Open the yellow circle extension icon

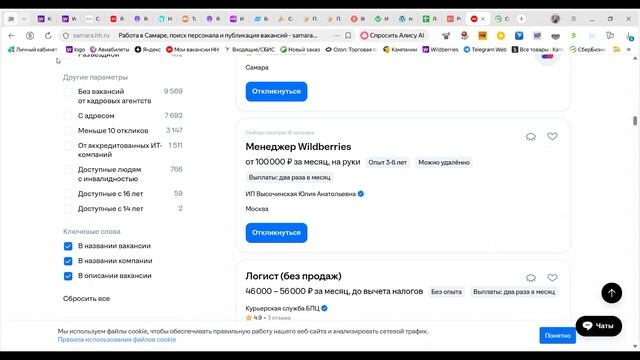coord(501,36)
